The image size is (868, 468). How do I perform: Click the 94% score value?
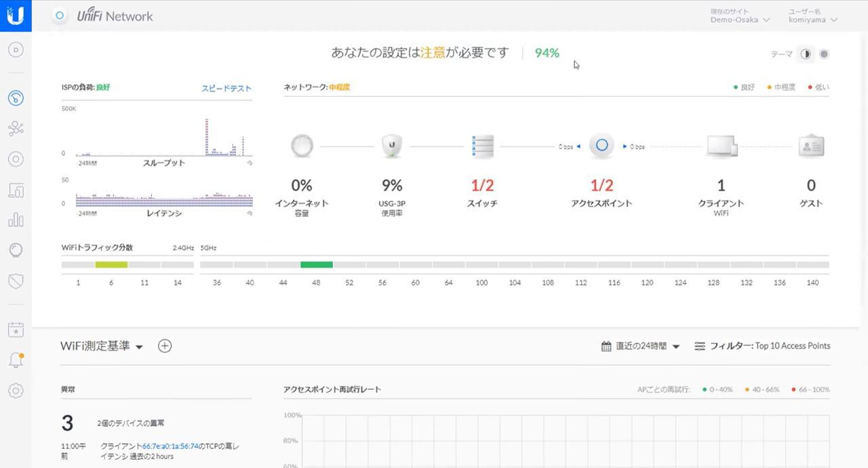pyautogui.click(x=547, y=53)
